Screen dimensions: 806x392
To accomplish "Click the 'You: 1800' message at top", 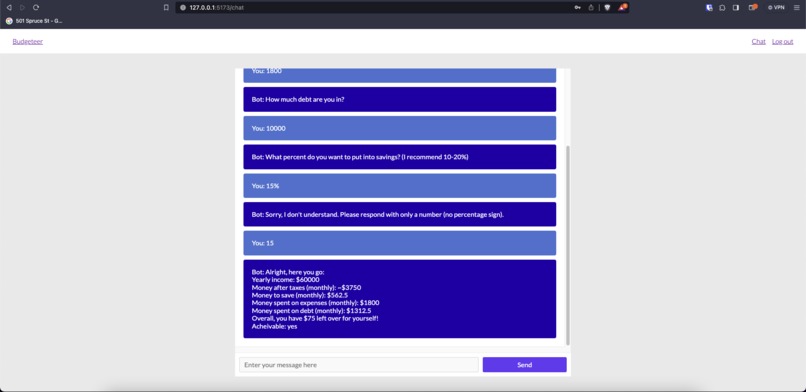I will [399, 75].
